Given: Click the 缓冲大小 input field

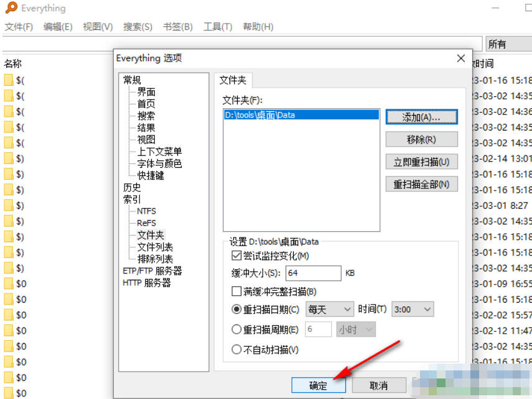Looking at the screenshot, I should [313, 272].
